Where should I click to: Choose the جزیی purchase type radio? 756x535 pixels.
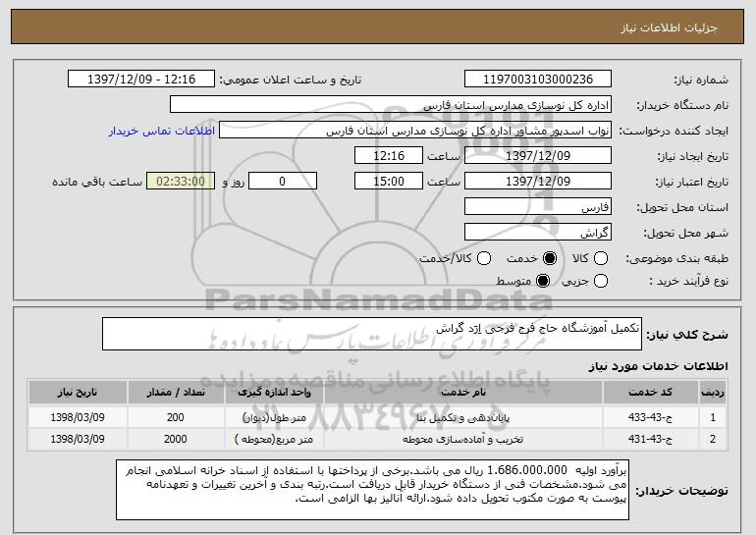pos(601,281)
